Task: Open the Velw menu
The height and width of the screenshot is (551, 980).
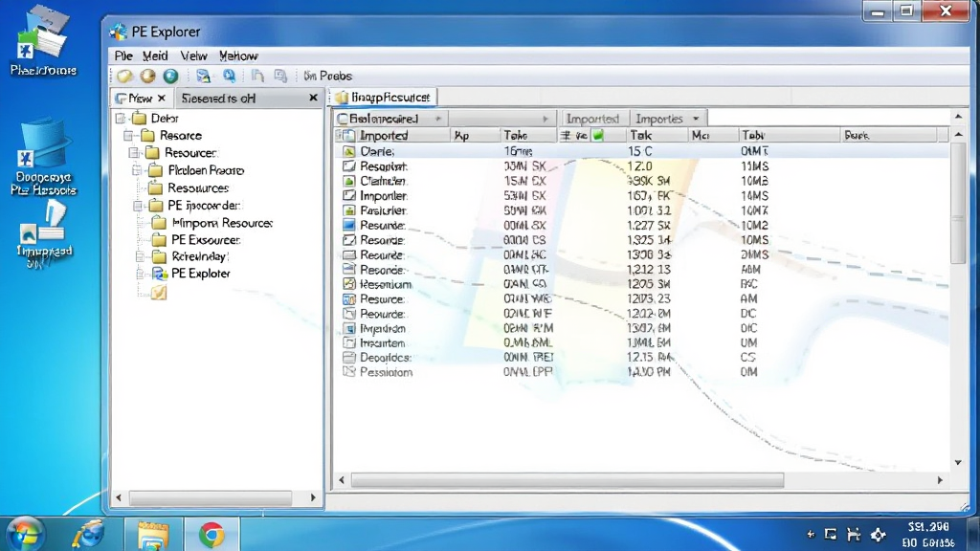Action: [193, 56]
